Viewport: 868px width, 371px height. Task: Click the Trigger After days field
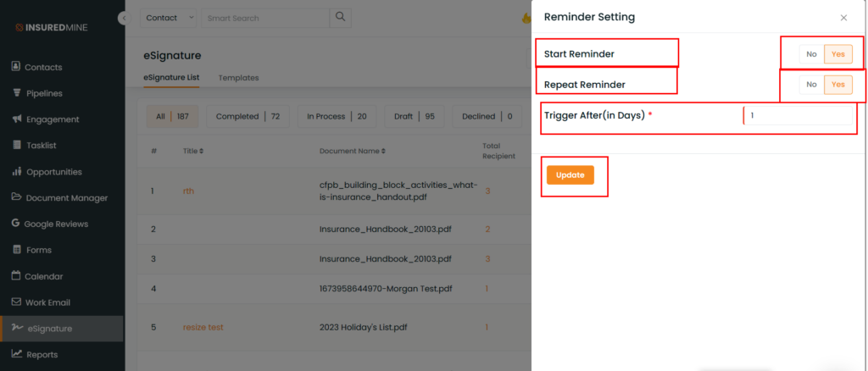coord(798,115)
